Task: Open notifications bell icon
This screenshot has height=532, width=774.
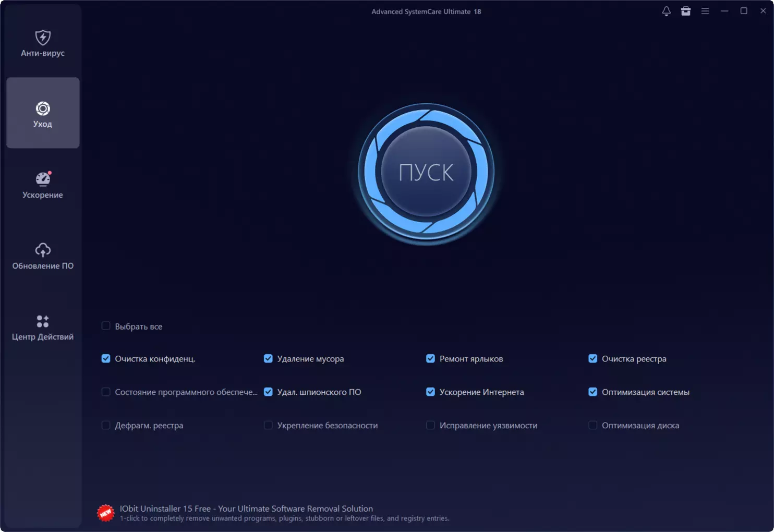Action: (666, 11)
